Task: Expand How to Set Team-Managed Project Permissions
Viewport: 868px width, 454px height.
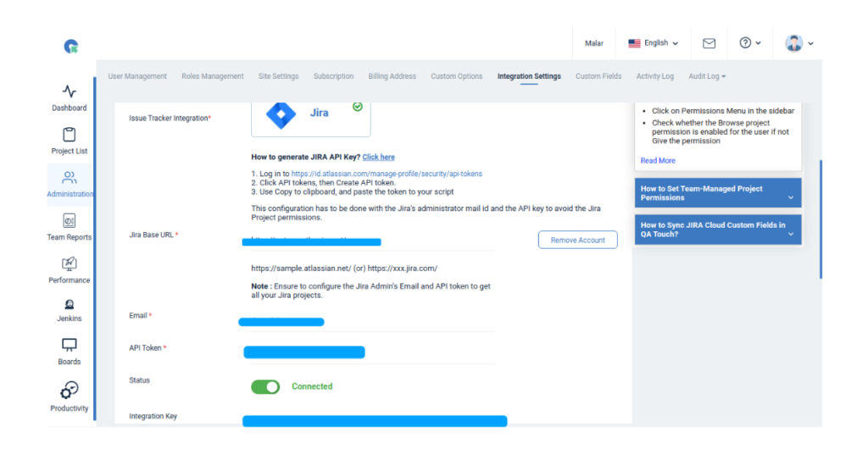Action: 717,193
